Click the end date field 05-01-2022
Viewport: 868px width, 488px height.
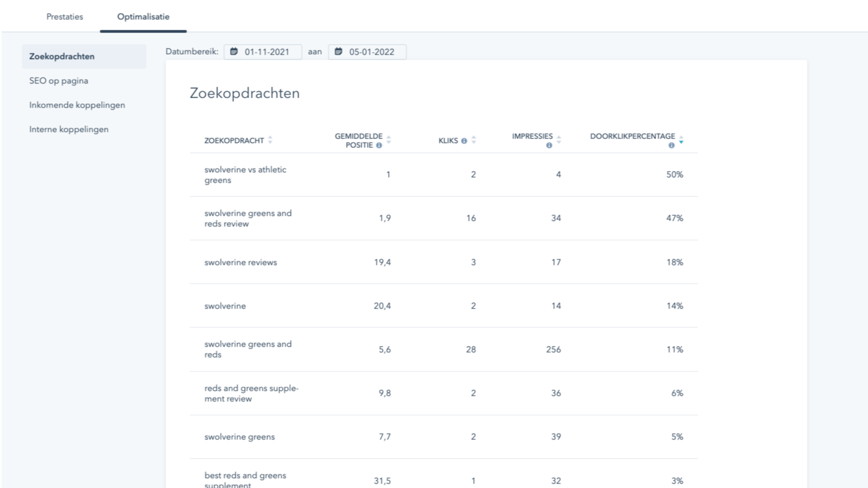tap(367, 52)
